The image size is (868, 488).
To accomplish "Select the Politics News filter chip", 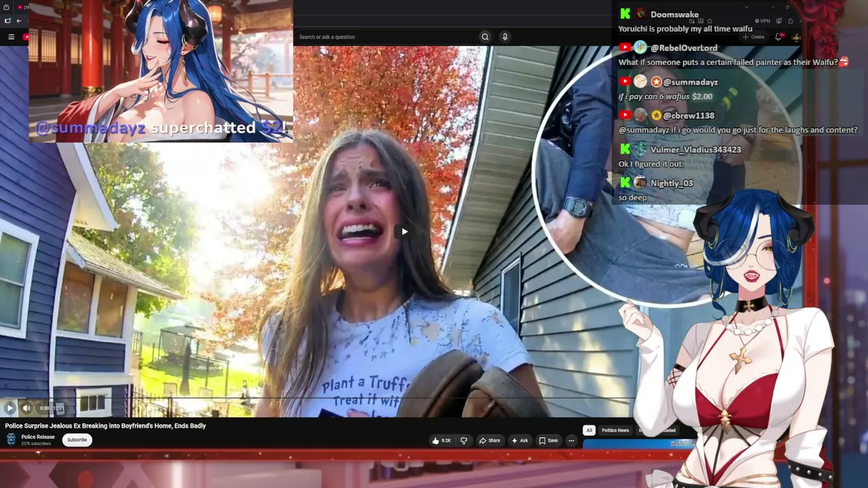I will click(x=615, y=430).
